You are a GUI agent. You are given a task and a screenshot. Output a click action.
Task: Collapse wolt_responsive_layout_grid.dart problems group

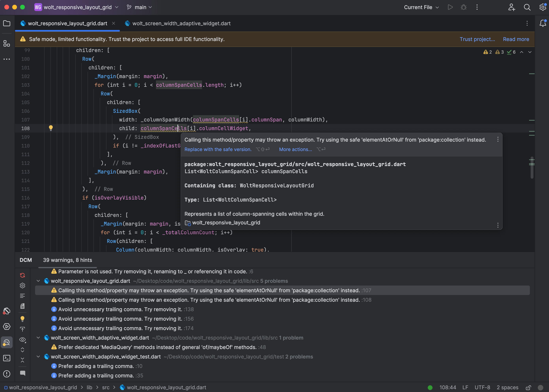[38, 281]
